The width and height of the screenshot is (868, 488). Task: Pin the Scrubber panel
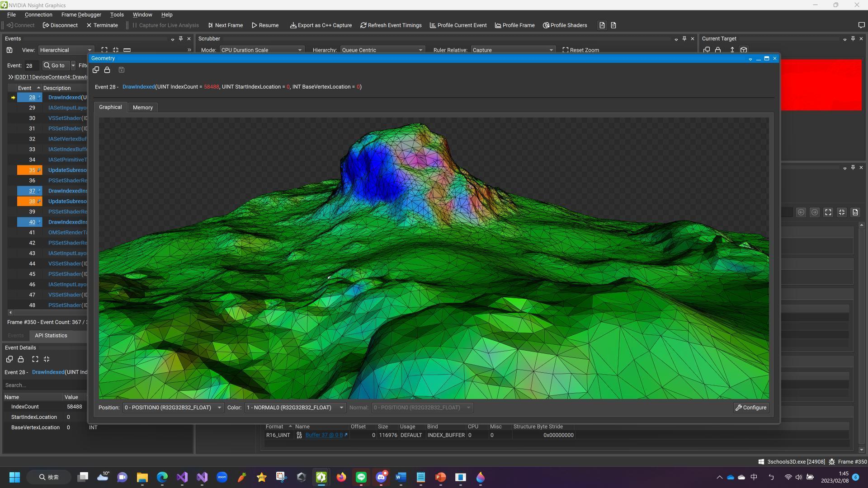click(x=684, y=39)
